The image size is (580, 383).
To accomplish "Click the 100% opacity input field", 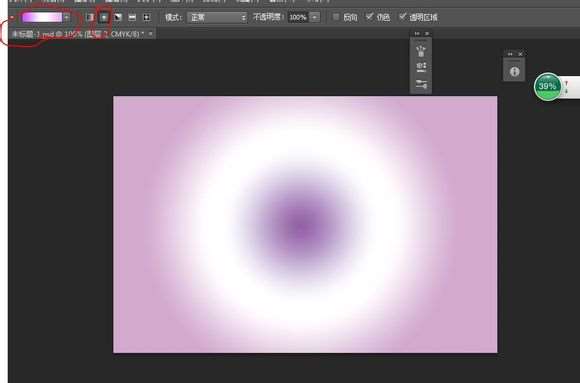I will click(x=298, y=17).
